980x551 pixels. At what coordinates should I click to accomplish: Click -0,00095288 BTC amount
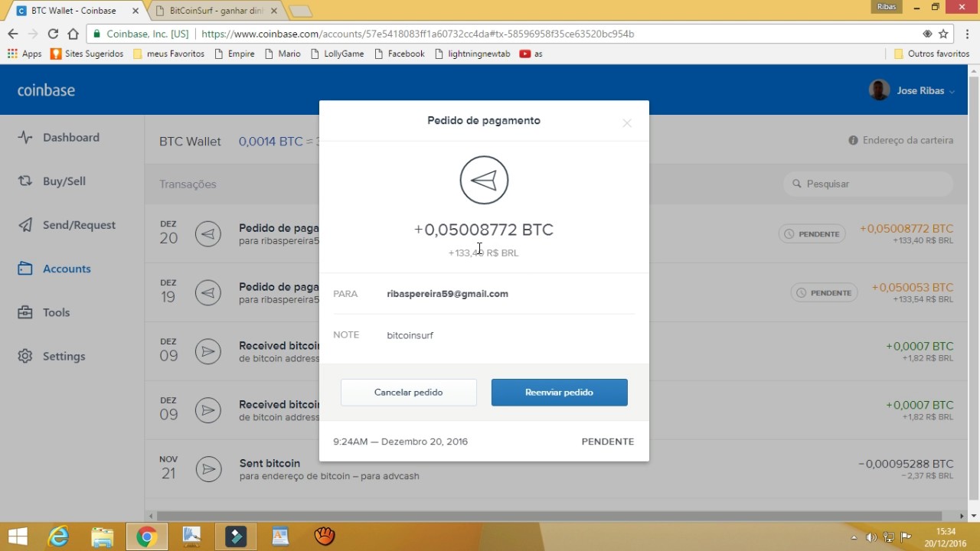906,464
